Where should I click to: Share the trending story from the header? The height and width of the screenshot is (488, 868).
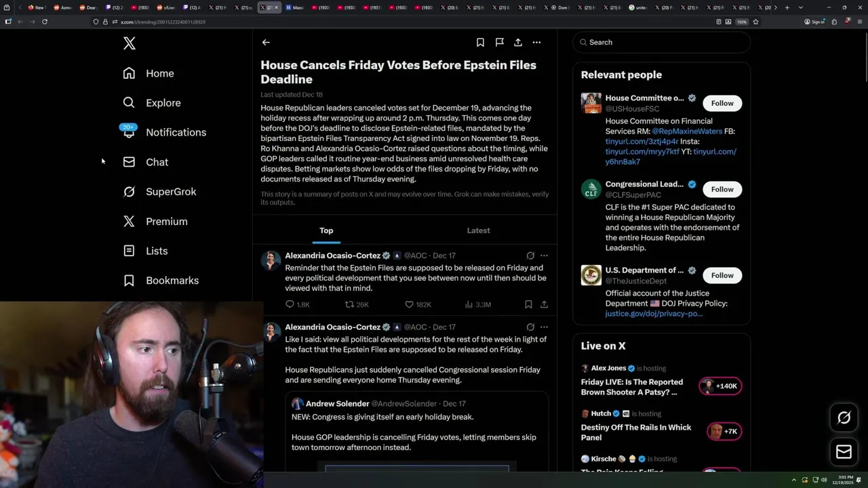click(518, 42)
